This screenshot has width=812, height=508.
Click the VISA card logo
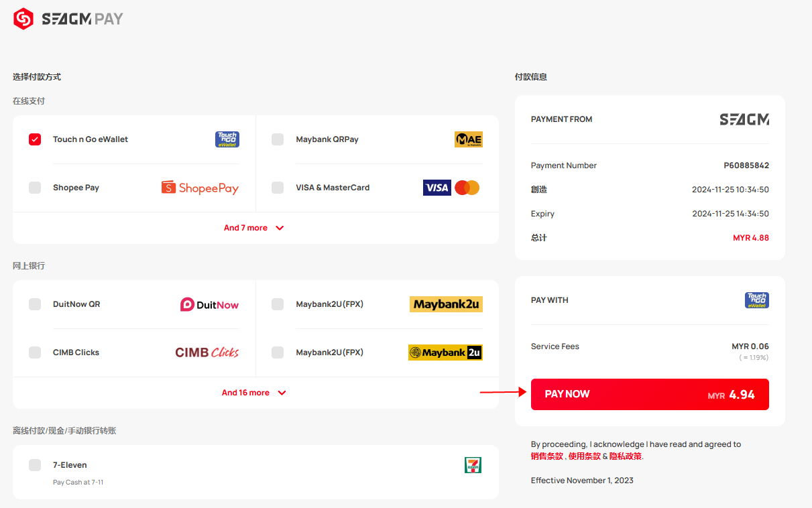pos(437,188)
